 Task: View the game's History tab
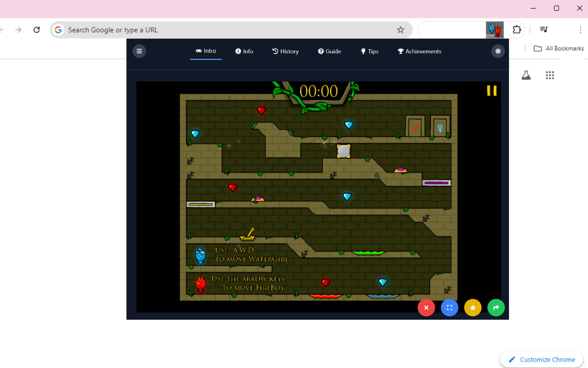pos(285,51)
